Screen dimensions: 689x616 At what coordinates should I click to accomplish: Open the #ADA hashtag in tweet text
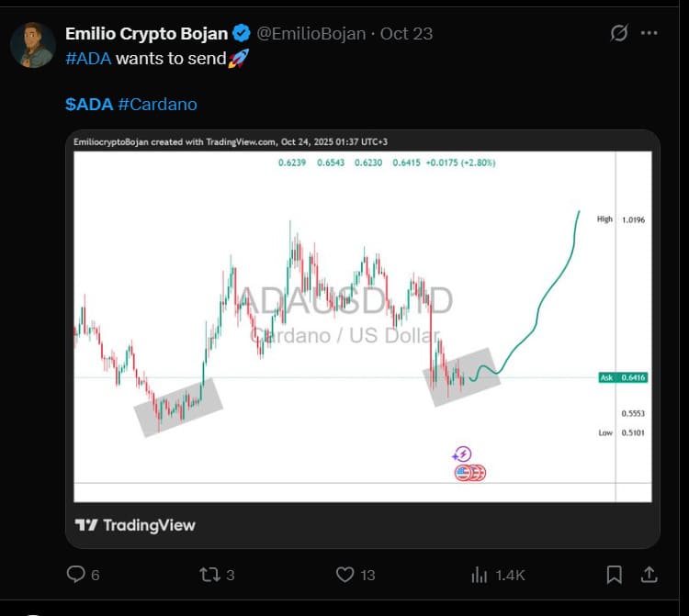click(x=88, y=58)
